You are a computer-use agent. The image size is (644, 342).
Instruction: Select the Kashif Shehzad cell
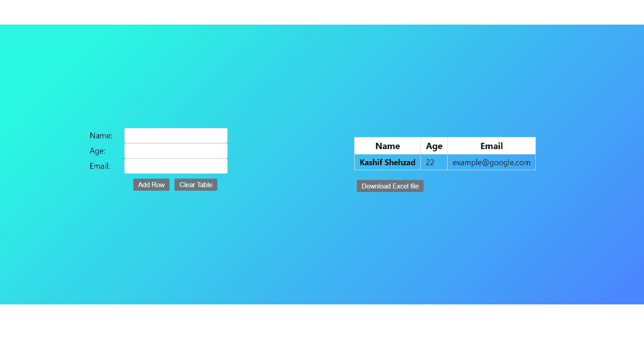387,162
